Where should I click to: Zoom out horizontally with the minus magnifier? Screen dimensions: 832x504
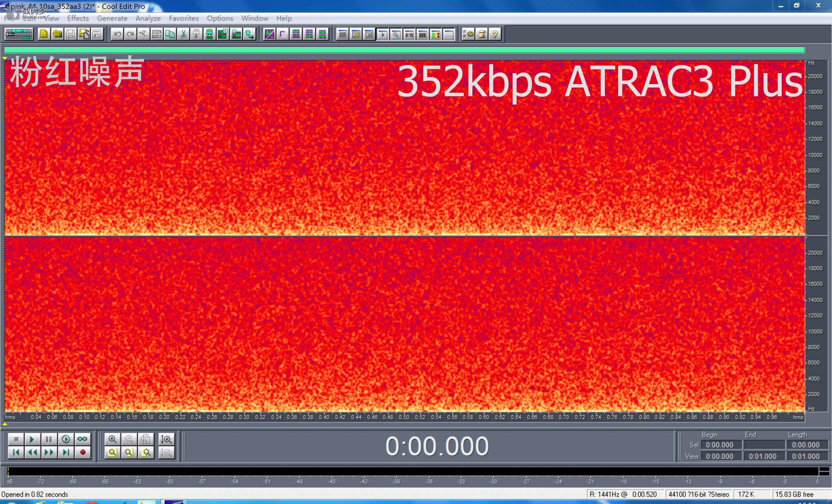(x=129, y=439)
